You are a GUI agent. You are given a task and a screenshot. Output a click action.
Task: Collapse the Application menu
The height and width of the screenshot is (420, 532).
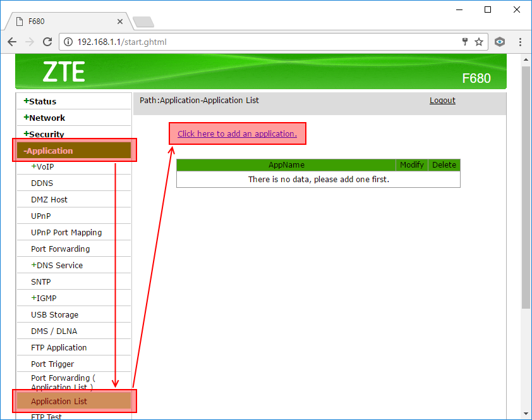(74, 151)
